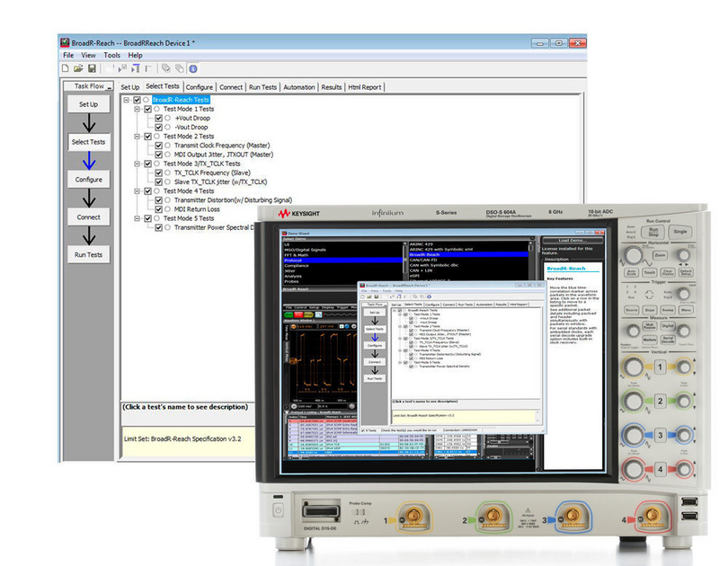Click the blue info toolbar icon
The image size is (728, 566).
192,68
